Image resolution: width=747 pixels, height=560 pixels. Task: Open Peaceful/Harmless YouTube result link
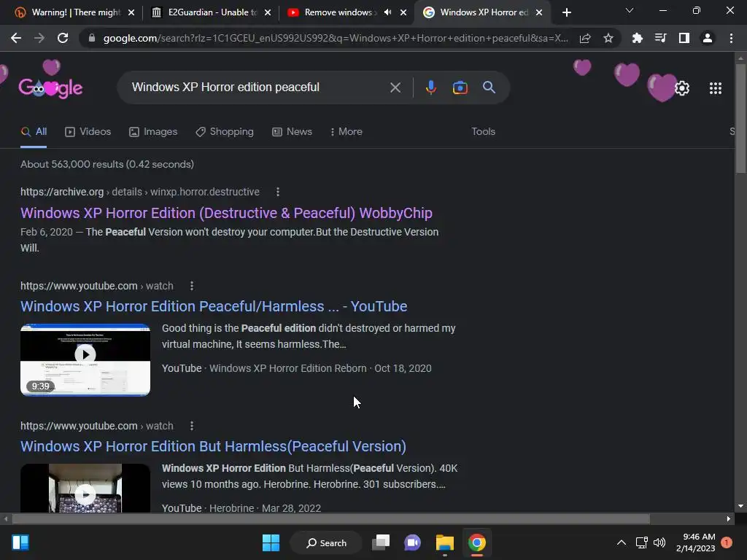pyautogui.click(x=214, y=306)
